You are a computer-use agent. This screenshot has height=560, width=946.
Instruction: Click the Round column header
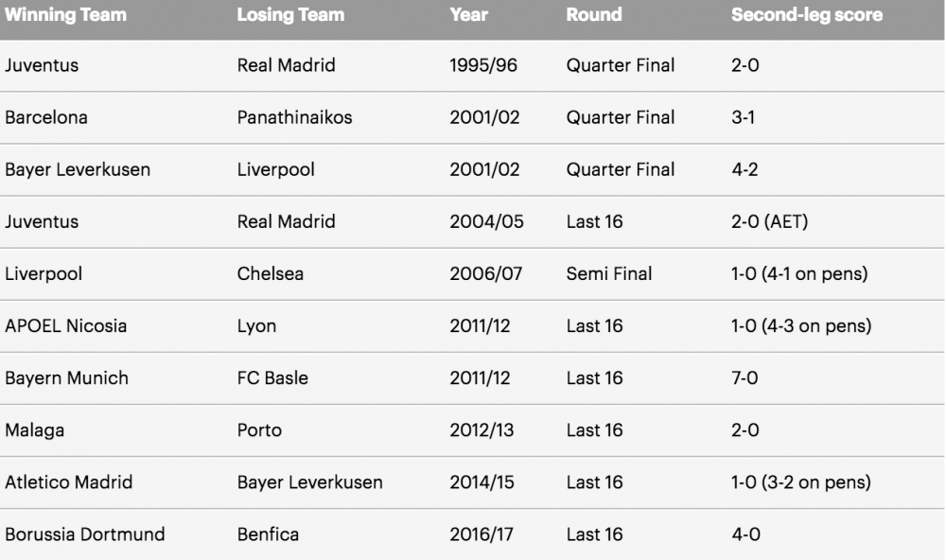pos(594,15)
